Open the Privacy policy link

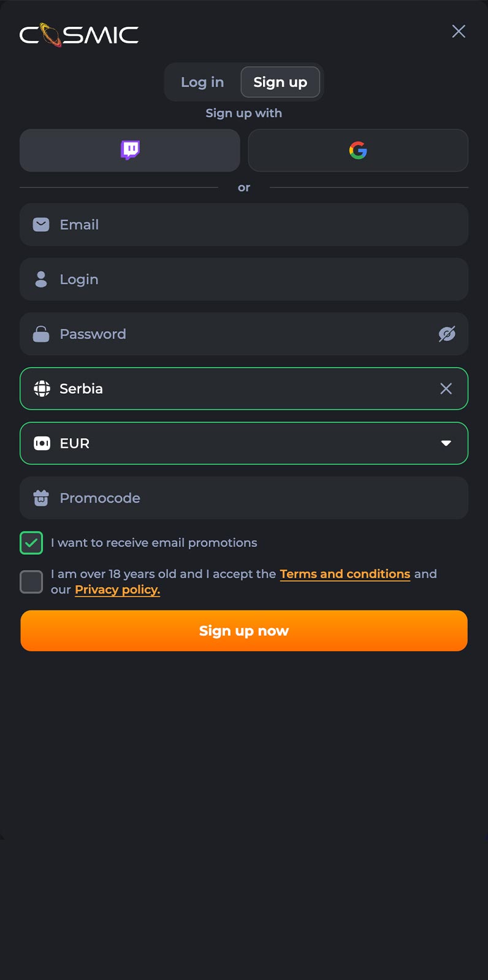click(x=117, y=590)
